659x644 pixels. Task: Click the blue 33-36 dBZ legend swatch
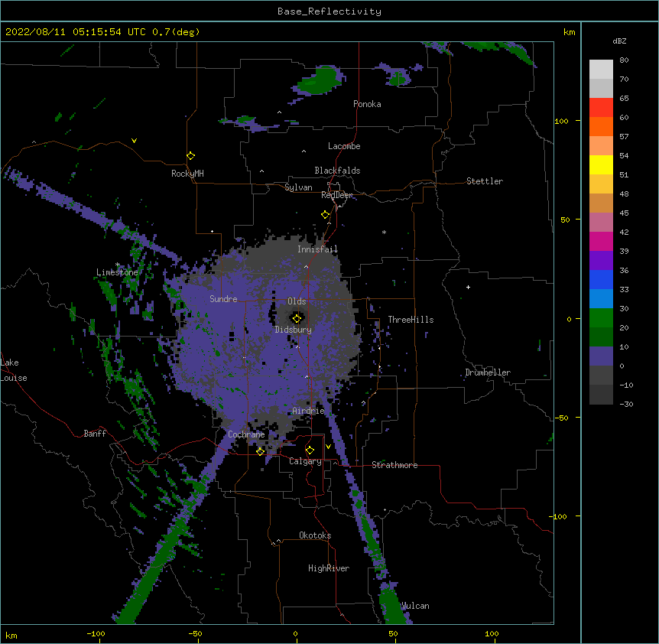click(x=601, y=279)
